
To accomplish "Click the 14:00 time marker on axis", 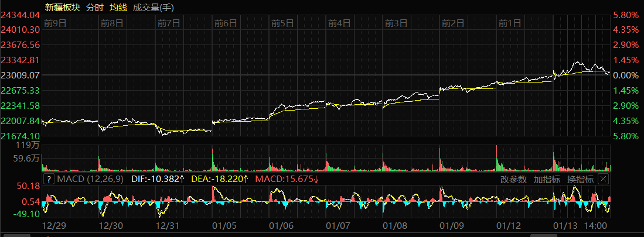I will tap(597, 225).
